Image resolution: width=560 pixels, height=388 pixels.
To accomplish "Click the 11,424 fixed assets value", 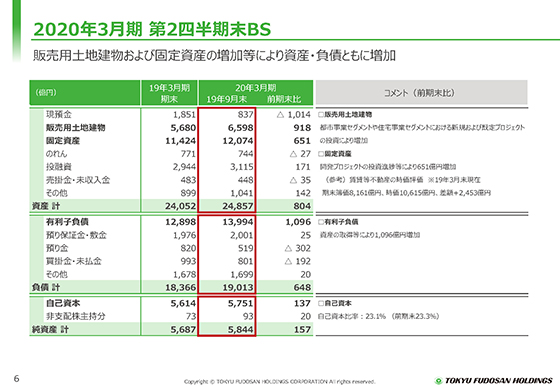I will (180, 141).
